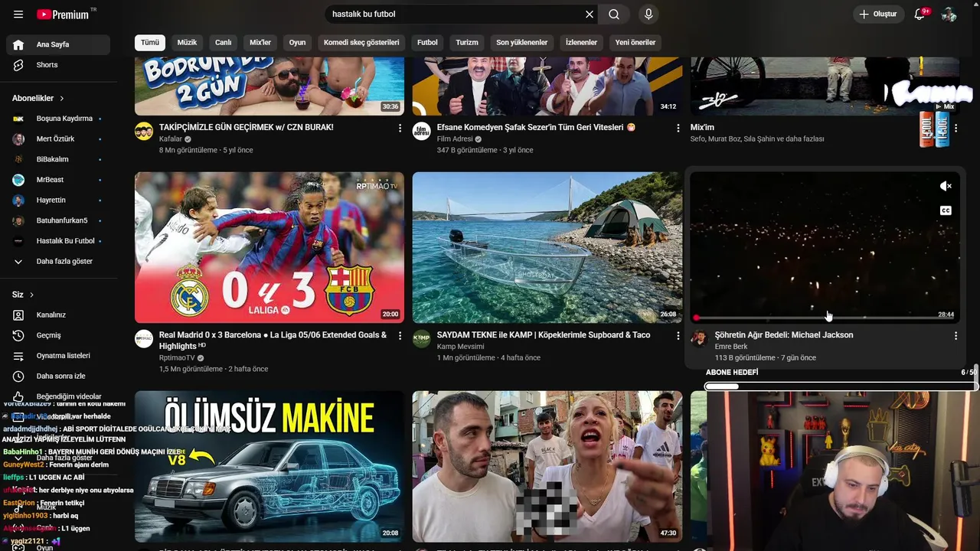Open options menu for Şafak Sezer video

pyautogui.click(x=678, y=128)
